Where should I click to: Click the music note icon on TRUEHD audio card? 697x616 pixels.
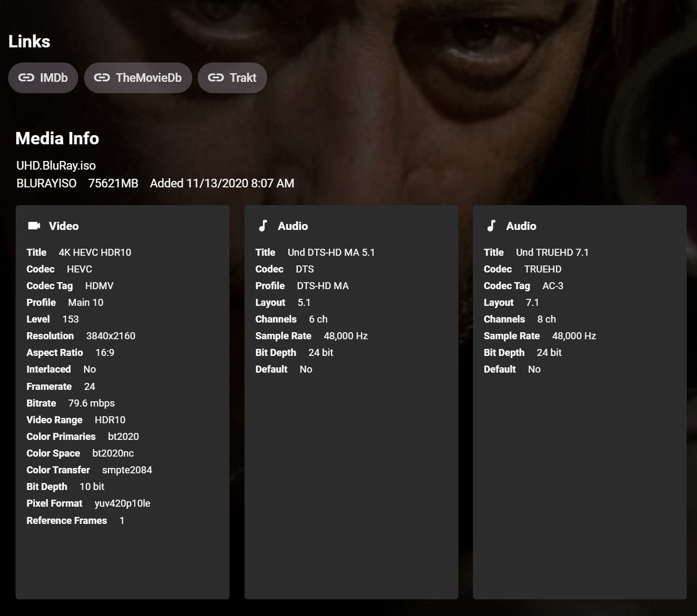491,226
